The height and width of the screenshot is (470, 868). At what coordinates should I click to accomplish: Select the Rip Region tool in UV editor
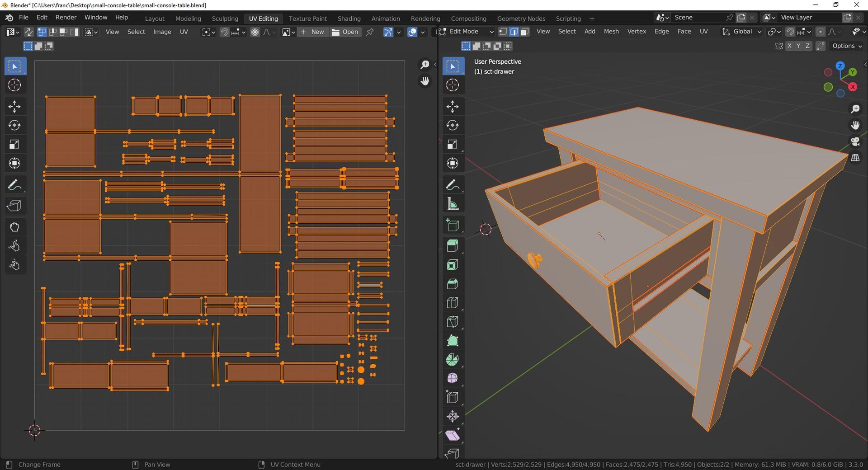click(x=14, y=206)
